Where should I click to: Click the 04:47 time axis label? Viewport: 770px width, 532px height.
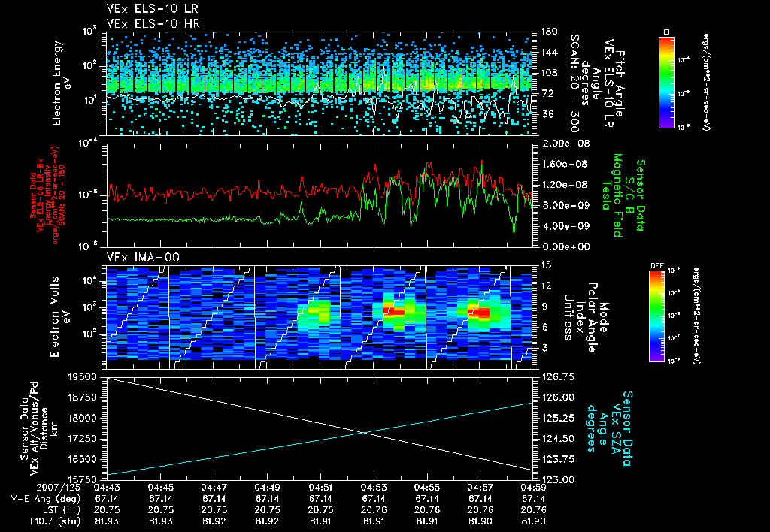214,488
